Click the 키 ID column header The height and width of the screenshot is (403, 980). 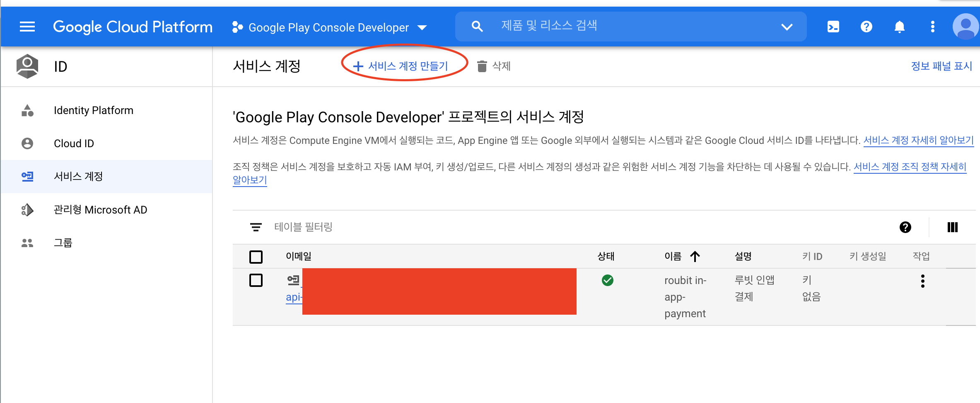(812, 256)
